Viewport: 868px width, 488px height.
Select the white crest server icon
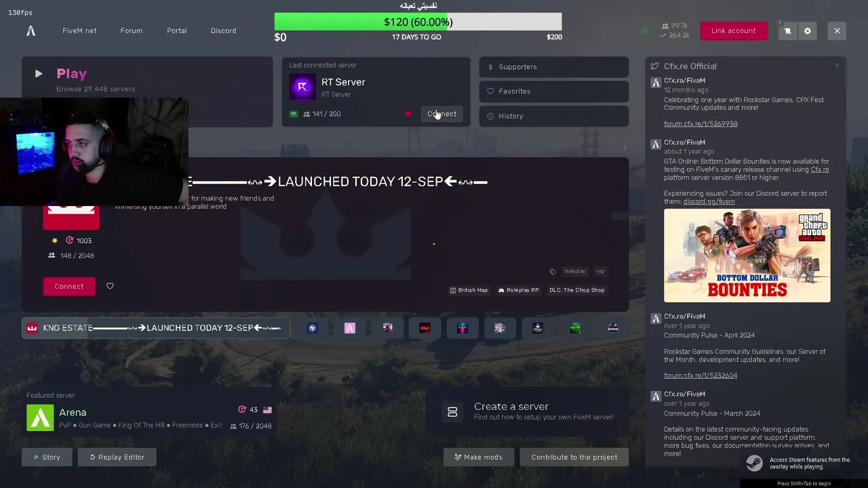500,328
